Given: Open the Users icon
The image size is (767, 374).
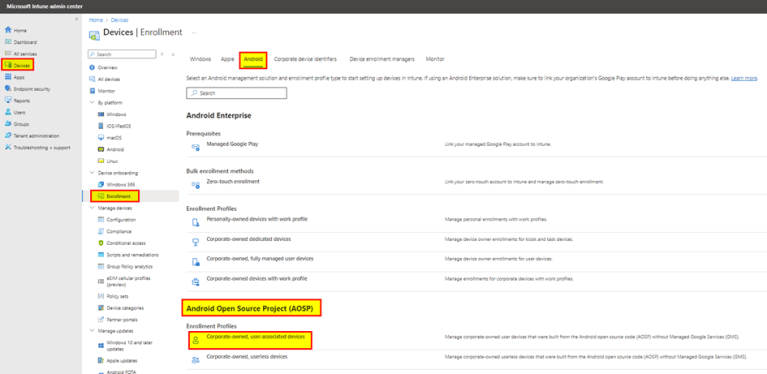Looking at the screenshot, I should [x=8, y=112].
